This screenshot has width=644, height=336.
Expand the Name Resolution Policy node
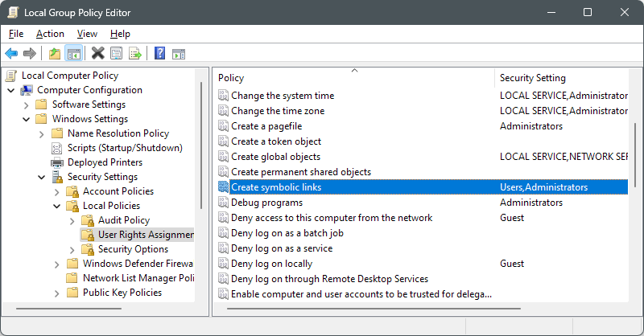click(x=42, y=134)
